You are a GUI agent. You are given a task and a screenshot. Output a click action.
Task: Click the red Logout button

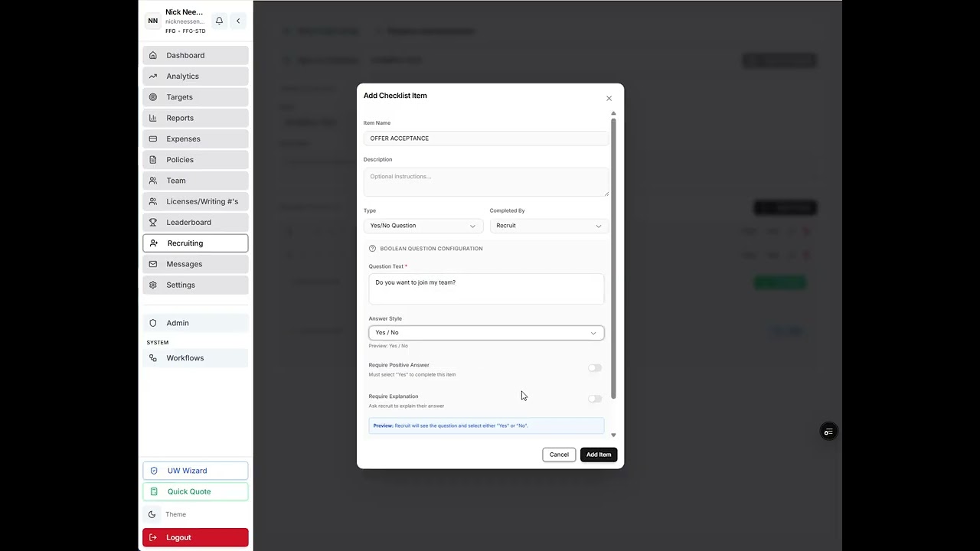(195, 537)
